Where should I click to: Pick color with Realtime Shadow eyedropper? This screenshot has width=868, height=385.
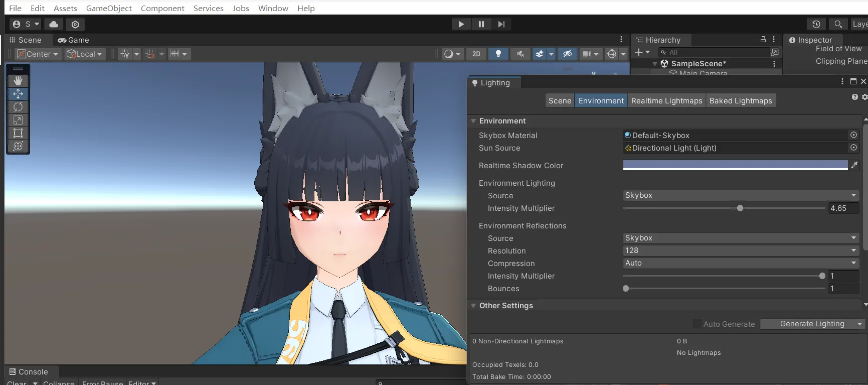[x=854, y=165]
